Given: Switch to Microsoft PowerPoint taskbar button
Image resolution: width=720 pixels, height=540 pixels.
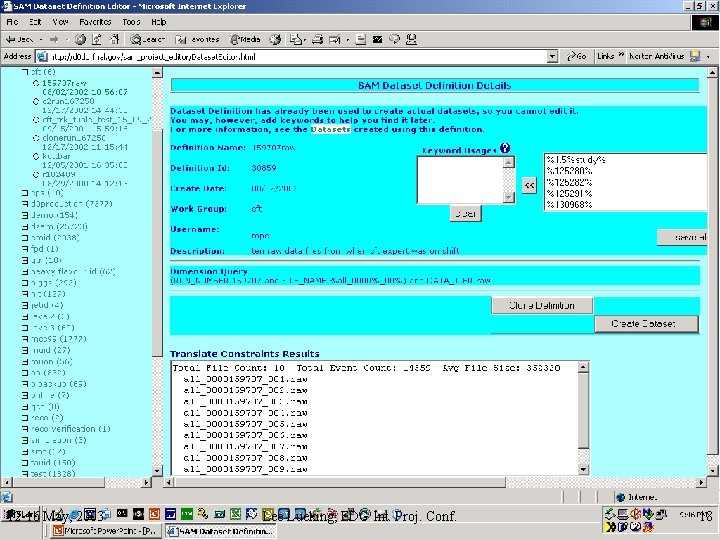Looking at the screenshot, I should pyautogui.click(x=106, y=531).
